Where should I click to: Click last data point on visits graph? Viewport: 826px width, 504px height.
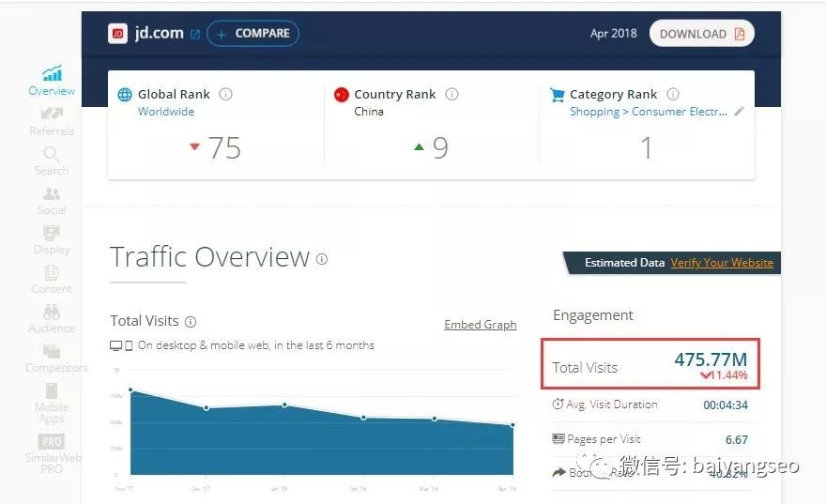point(513,424)
